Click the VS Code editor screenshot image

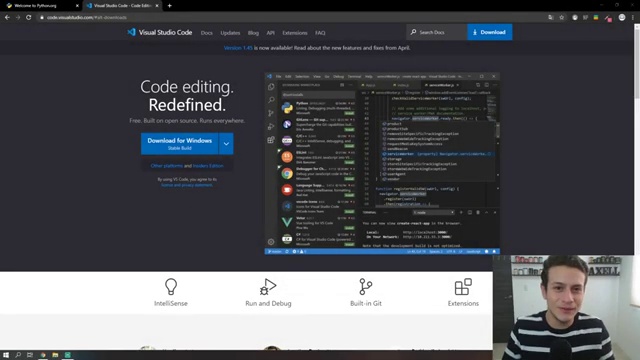382,163
